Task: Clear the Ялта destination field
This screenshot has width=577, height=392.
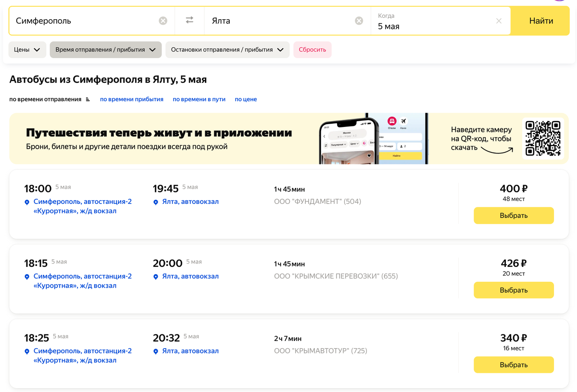Action: click(x=359, y=21)
